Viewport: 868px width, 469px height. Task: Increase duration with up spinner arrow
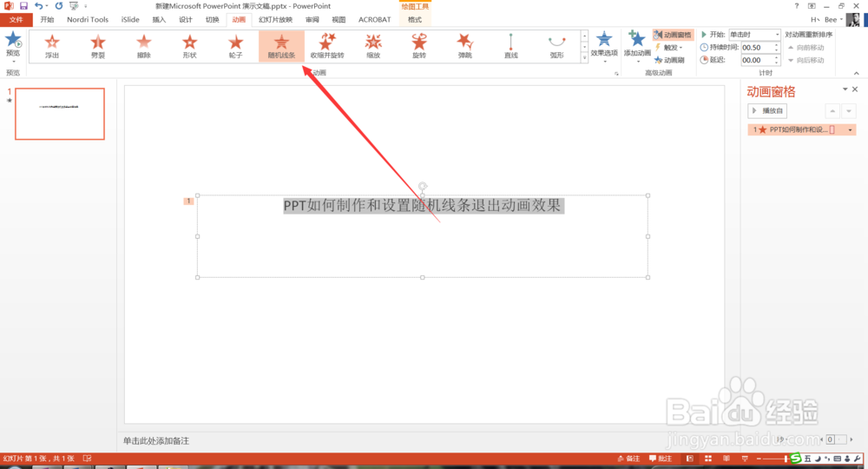click(x=777, y=45)
